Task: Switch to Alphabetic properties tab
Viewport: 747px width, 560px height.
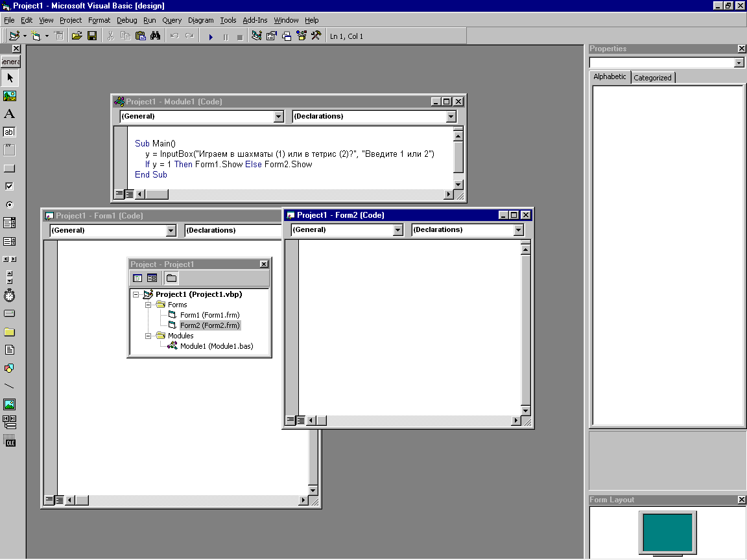Action: pos(610,76)
